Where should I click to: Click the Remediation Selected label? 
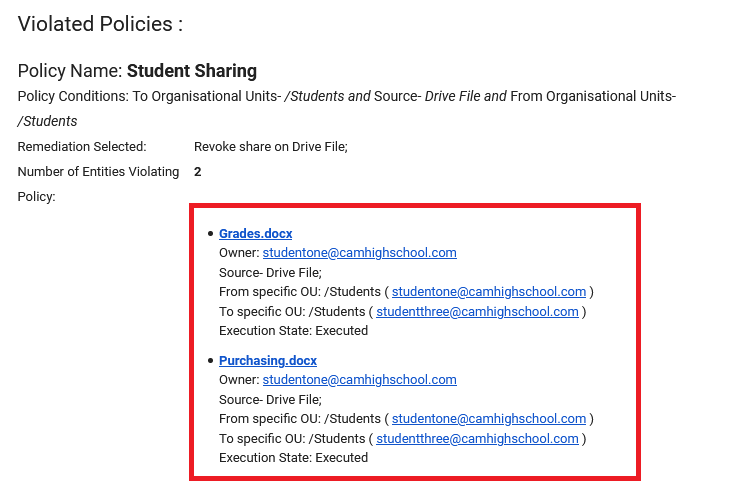[x=82, y=147]
